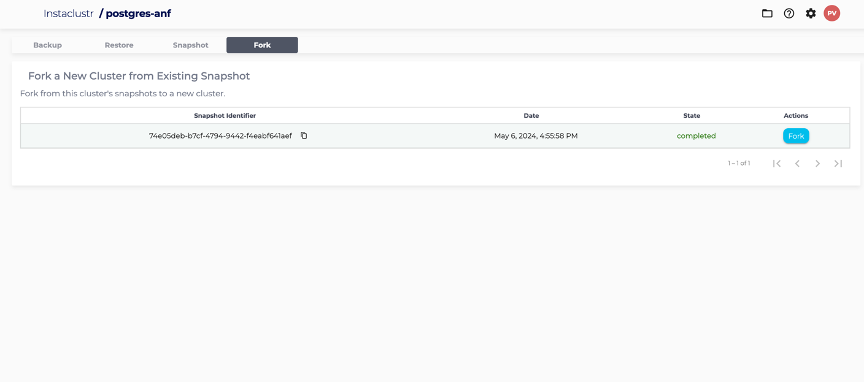This screenshot has height=382, width=864.
Task: Open the PV user avatar menu
Action: click(832, 13)
